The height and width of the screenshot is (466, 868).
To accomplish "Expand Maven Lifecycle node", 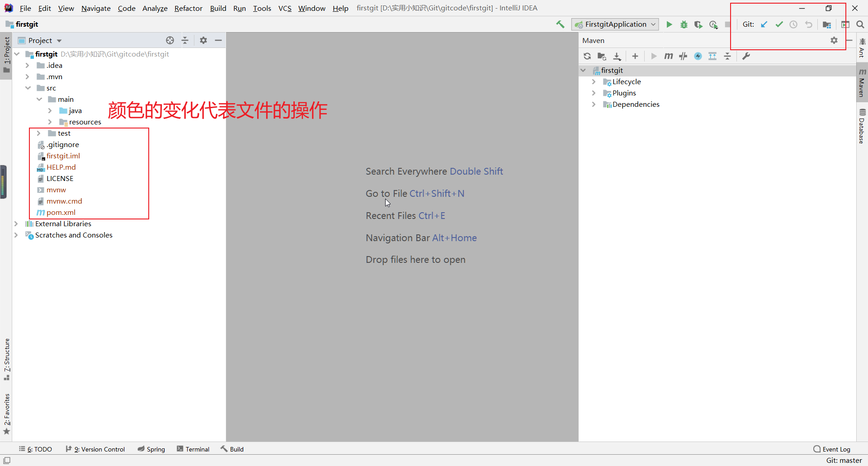I will click(x=594, y=81).
